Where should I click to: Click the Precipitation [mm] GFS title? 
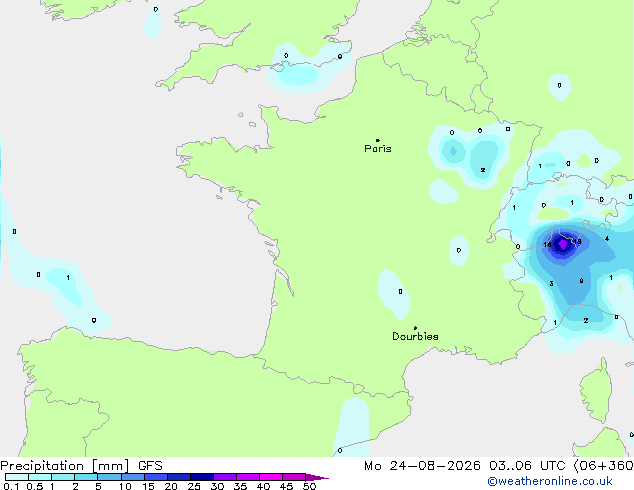(x=81, y=466)
